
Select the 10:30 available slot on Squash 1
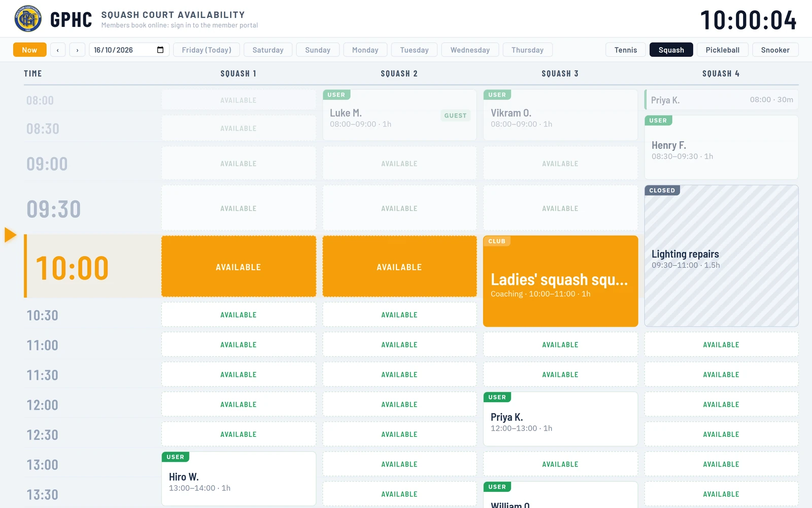(239, 315)
